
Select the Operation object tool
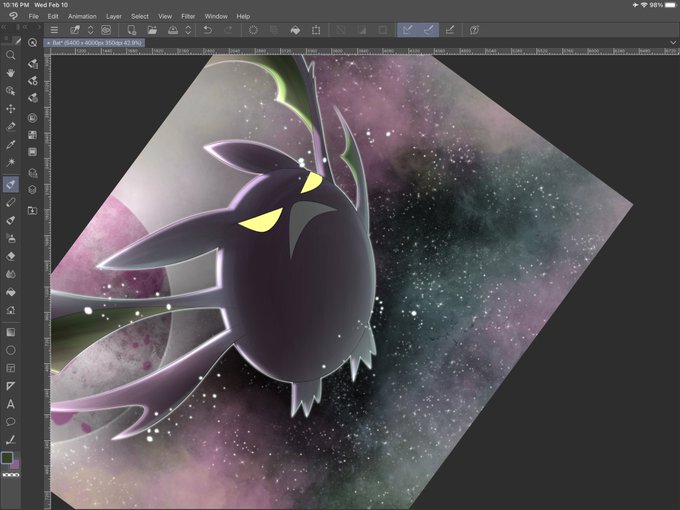tap(10, 91)
